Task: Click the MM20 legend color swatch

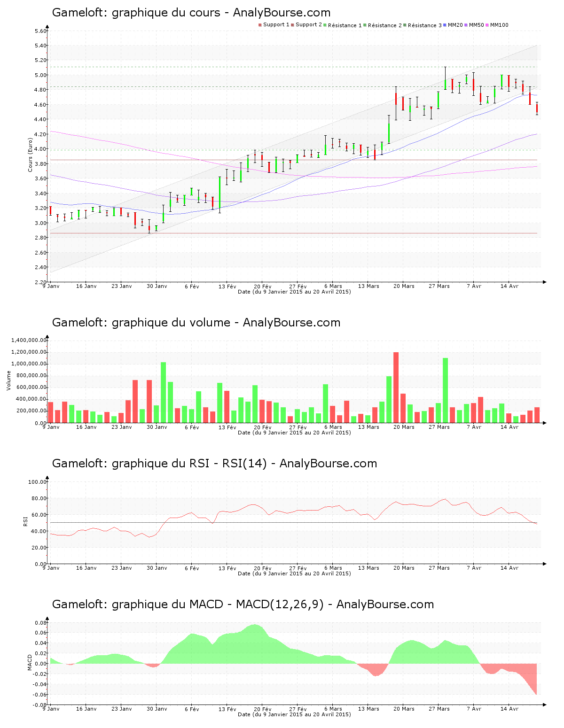Action: (445, 25)
